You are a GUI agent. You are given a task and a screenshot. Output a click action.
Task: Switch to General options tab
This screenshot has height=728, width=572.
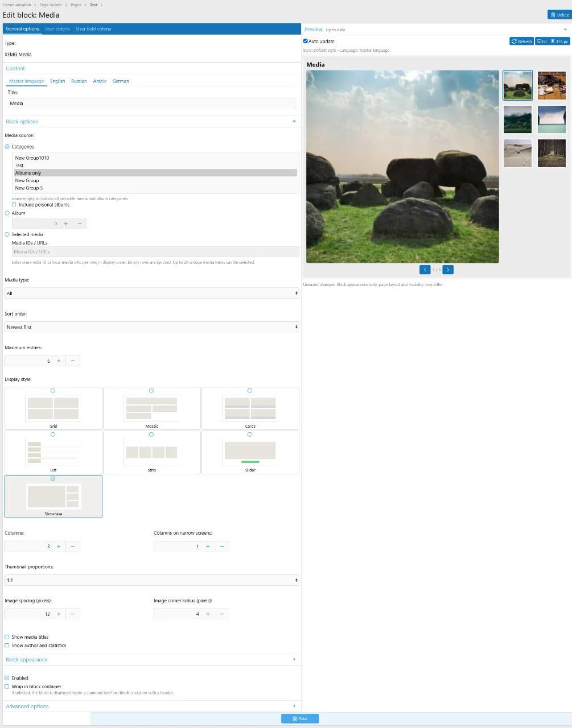click(22, 29)
